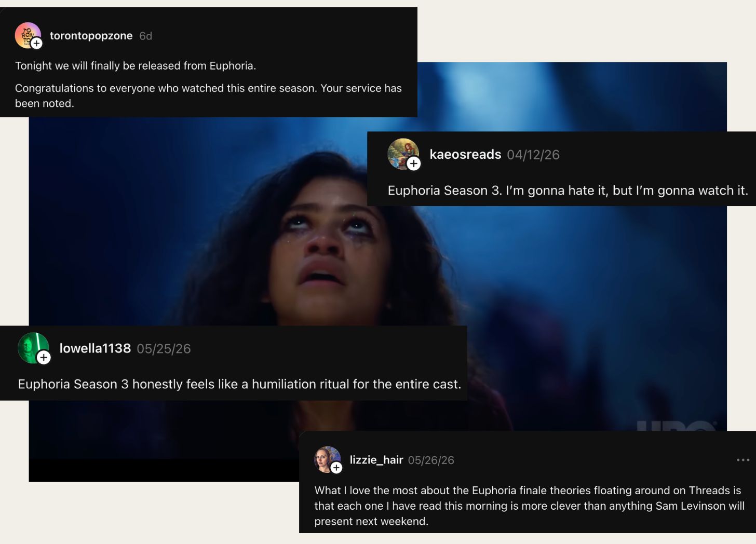756x544 pixels.
Task: Click the 05/26/26 date on lizzie_hair post
Action: click(431, 460)
